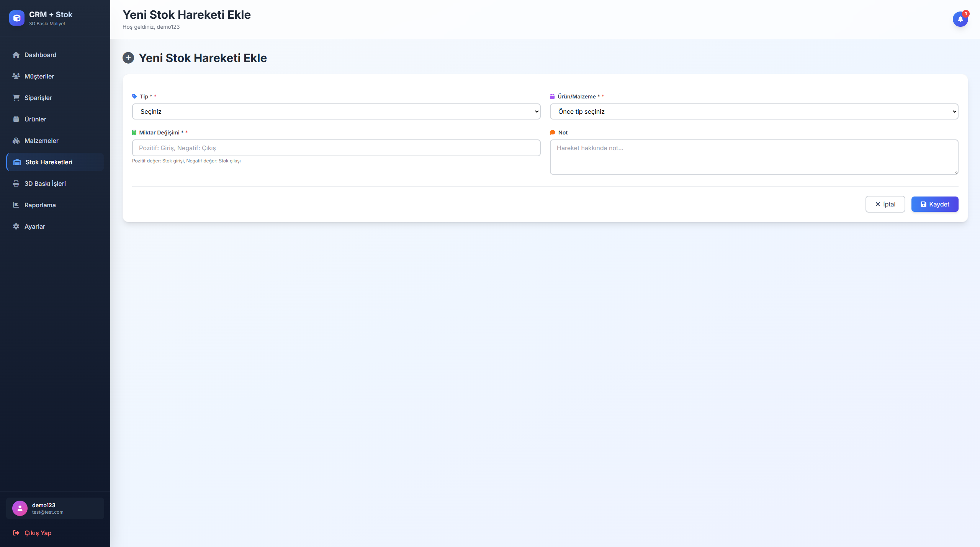Click the Siparişler shopping cart icon
The height and width of the screenshot is (547, 980).
tap(16, 98)
